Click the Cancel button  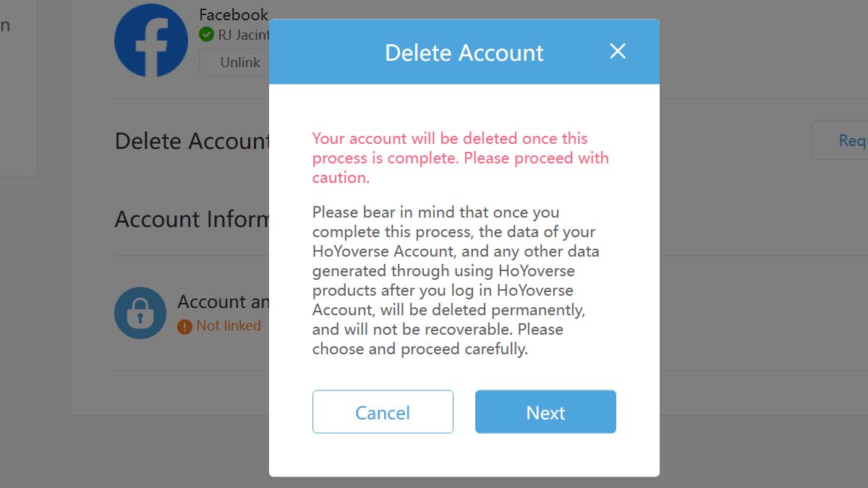tap(383, 412)
